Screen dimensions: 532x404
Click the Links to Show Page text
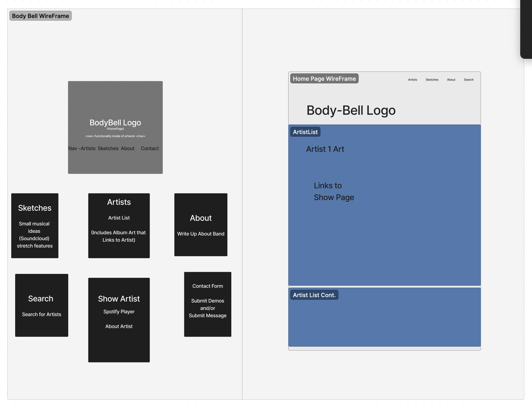click(334, 191)
